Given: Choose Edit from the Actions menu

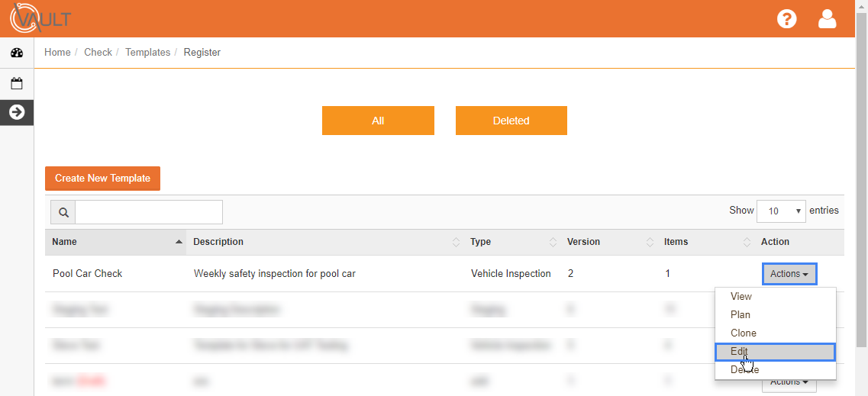Looking at the screenshot, I should click(x=775, y=352).
